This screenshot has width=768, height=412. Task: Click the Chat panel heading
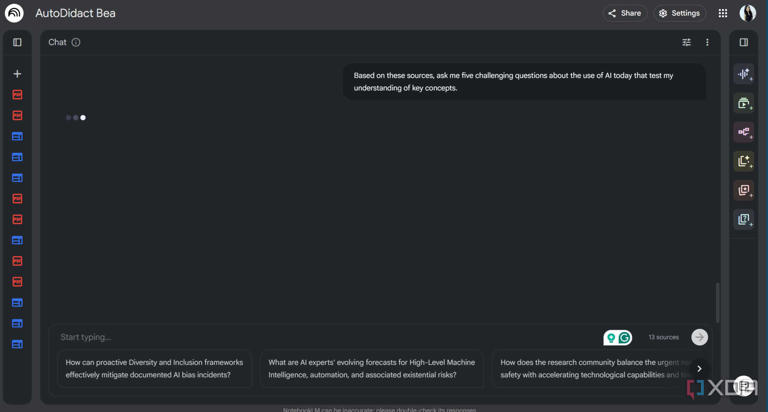pos(57,42)
